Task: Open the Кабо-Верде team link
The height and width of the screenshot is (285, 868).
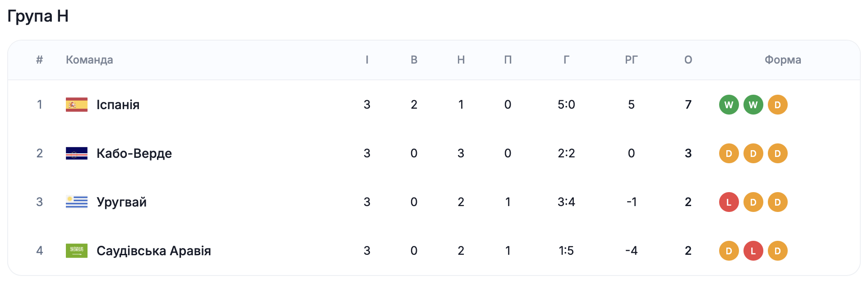Action: (x=134, y=153)
